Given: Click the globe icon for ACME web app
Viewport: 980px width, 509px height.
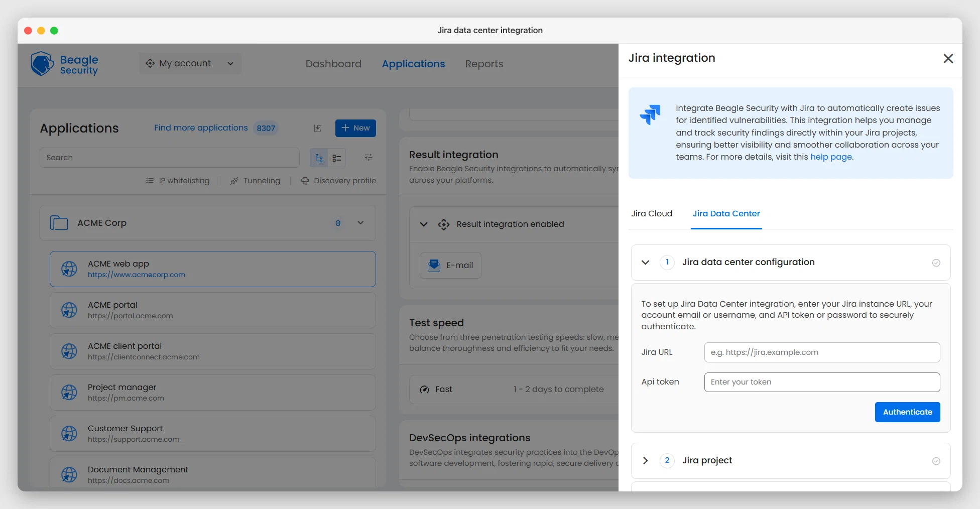Looking at the screenshot, I should pos(69,269).
